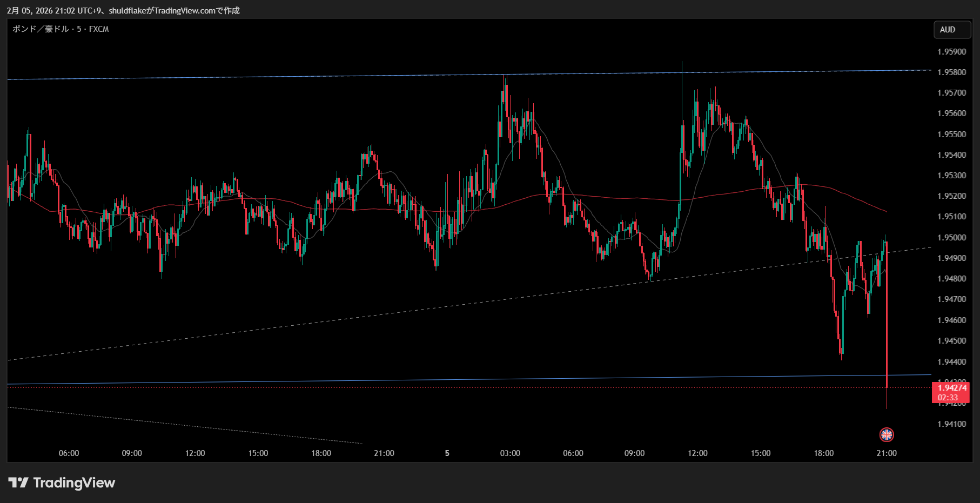This screenshot has width=980, height=503.
Task: Click the tall green spike candle before 12:00
Action: click(x=682, y=135)
